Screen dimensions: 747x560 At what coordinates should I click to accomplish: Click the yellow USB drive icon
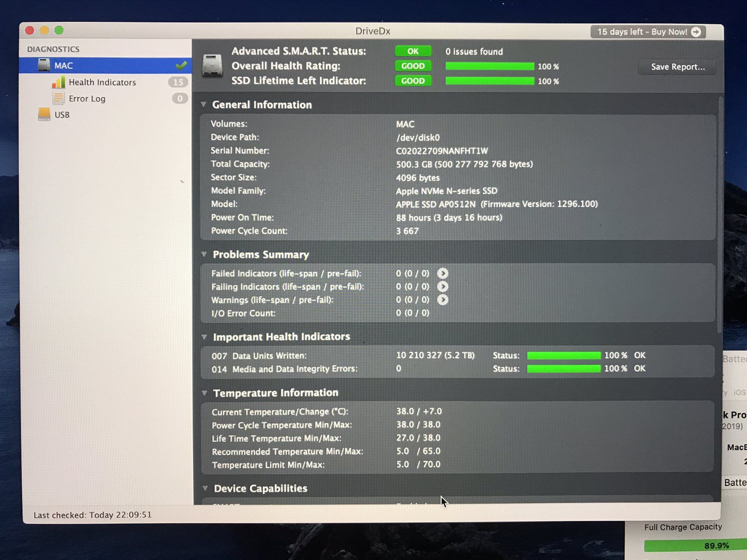click(44, 114)
